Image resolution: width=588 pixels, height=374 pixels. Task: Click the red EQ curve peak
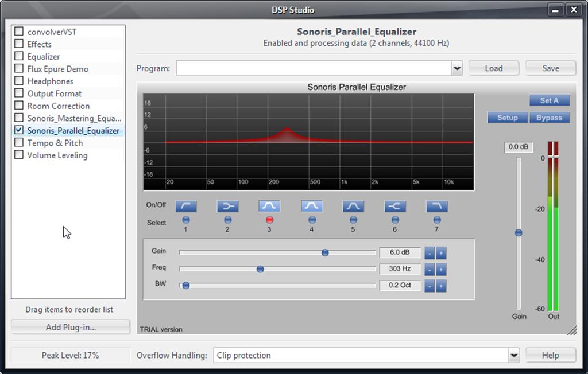pyautogui.click(x=287, y=128)
